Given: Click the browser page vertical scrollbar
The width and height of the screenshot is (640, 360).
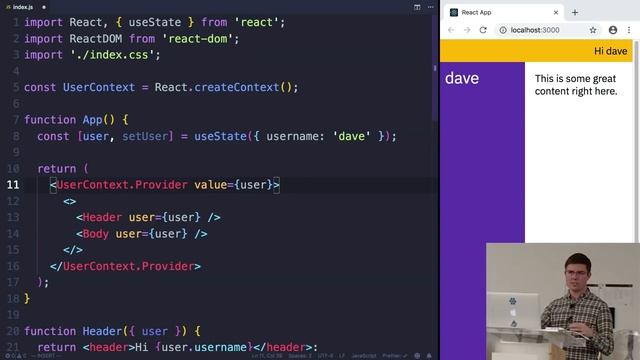Looking at the screenshot, I should click(x=636, y=141).
